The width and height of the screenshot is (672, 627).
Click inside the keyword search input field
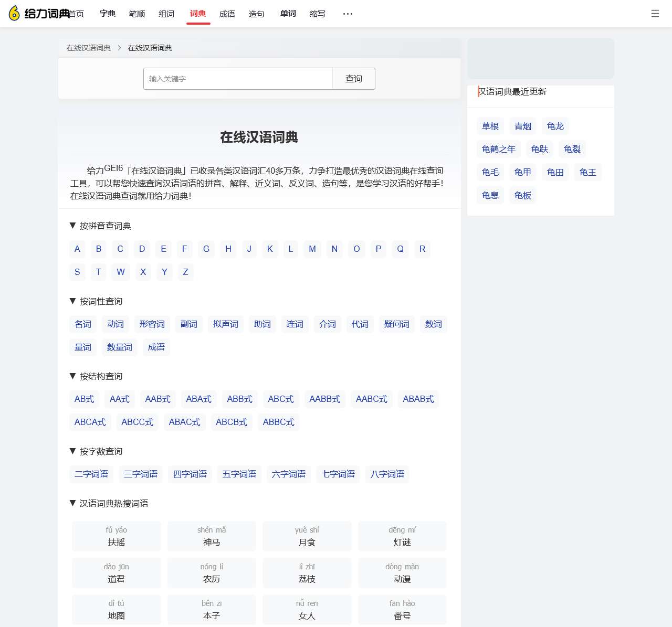[237, 79]
